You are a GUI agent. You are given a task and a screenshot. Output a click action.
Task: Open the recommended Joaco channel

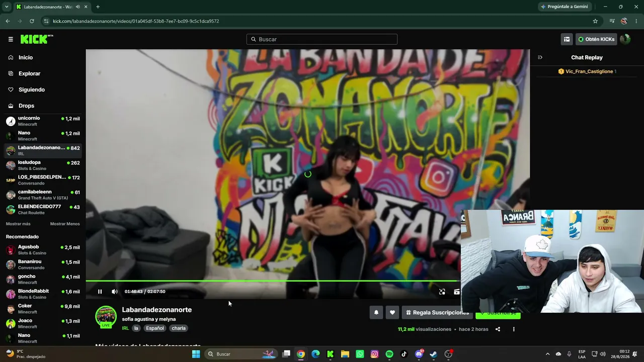coord(43,323)
